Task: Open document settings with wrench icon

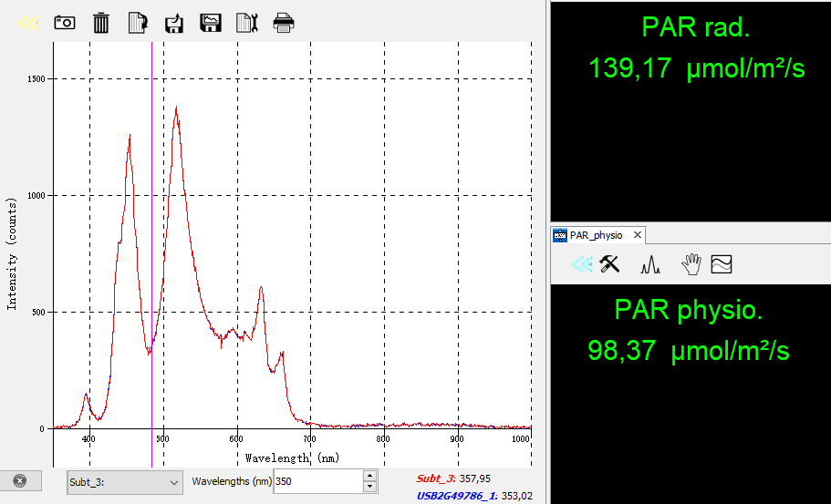Action: 247,23
